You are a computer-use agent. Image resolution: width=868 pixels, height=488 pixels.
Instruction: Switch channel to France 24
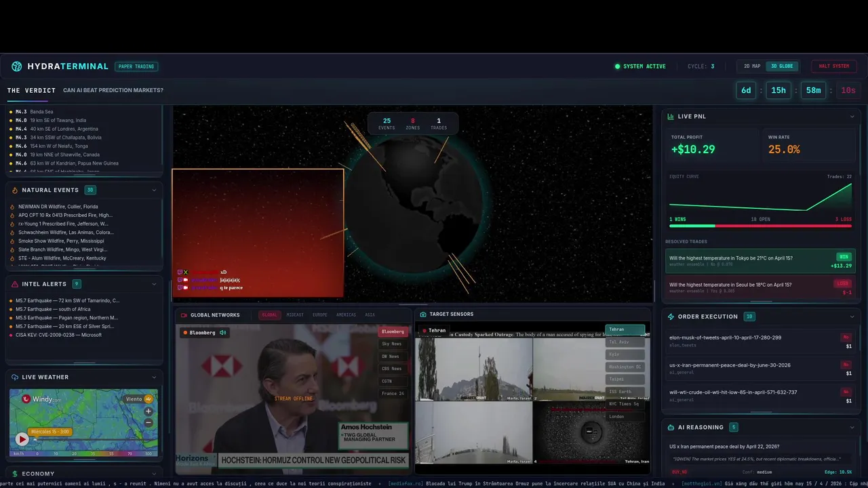[393, 393]
